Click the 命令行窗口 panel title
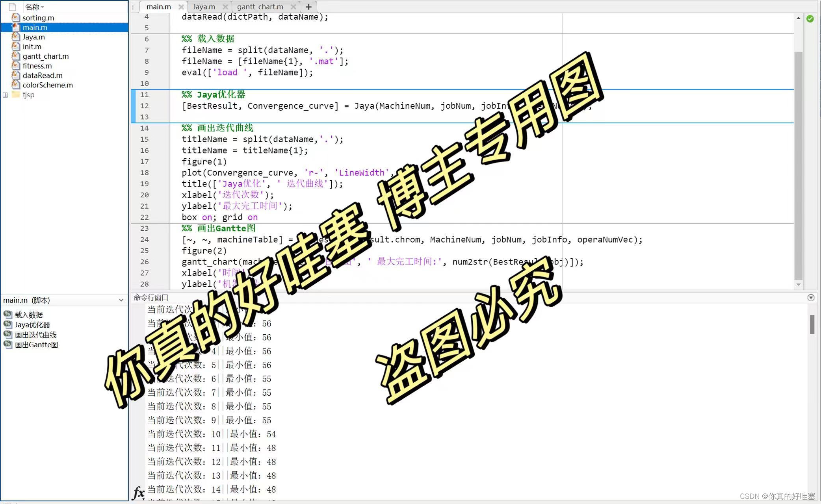The image size is (821, 504). (x=151, y=298)
